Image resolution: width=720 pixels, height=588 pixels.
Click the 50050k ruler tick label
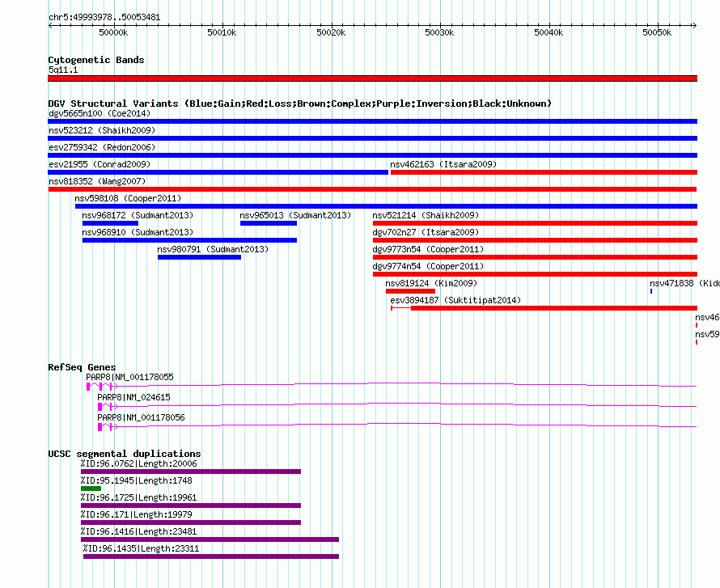click(657, 32)
